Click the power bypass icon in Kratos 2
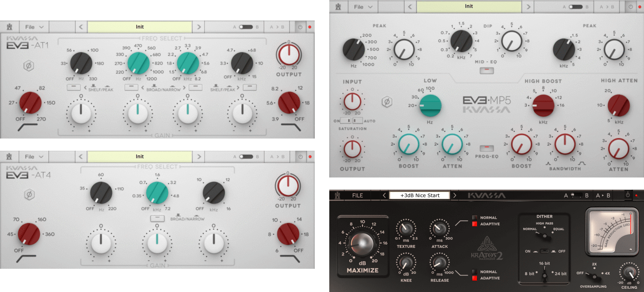 point(627,195)
